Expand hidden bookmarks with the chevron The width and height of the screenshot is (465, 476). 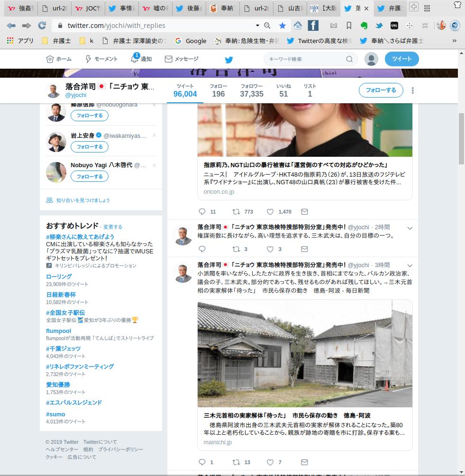coord(455,41)
